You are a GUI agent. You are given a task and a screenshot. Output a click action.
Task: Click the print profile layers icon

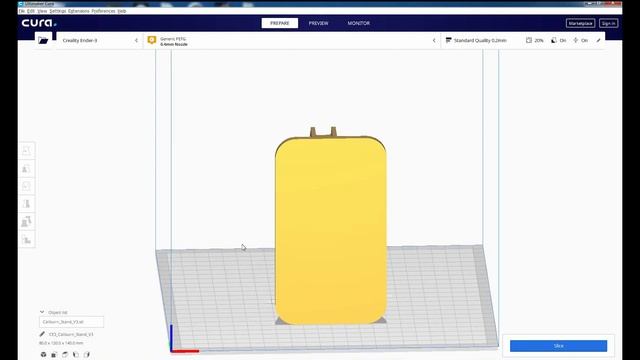tap(449, 40)
